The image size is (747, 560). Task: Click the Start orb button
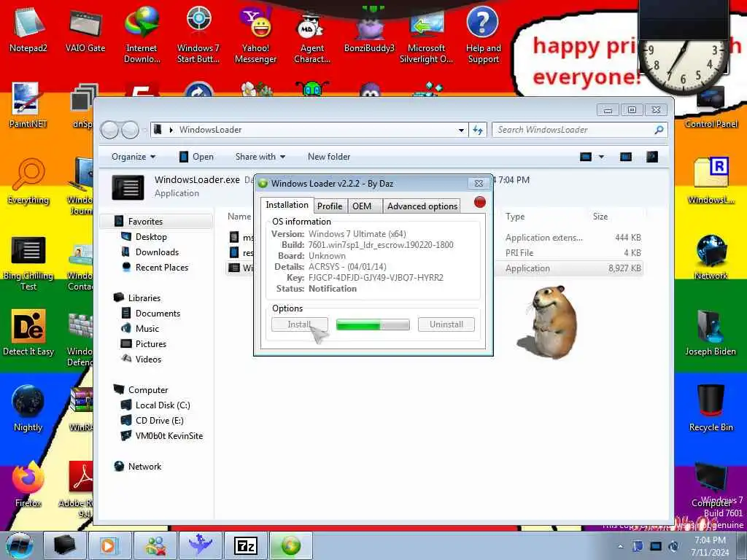(19, 545)
